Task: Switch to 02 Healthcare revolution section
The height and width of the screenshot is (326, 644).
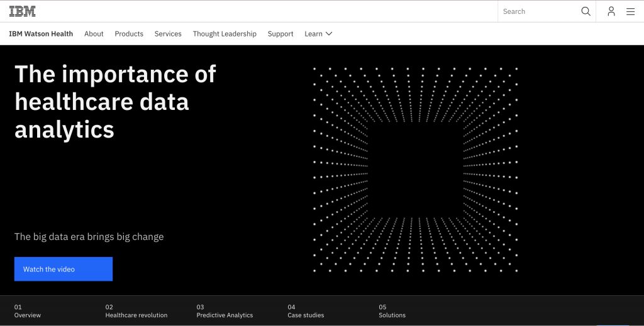Action: pos(136,311)
